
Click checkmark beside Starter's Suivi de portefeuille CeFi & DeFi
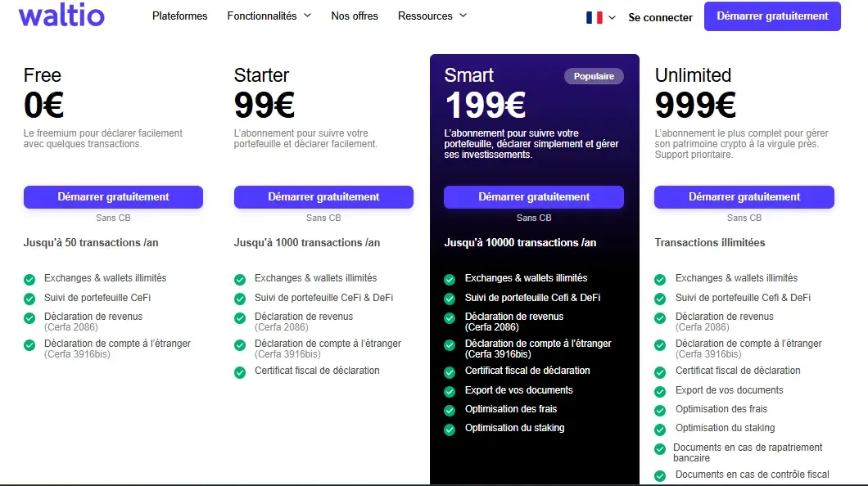point(240,299)
